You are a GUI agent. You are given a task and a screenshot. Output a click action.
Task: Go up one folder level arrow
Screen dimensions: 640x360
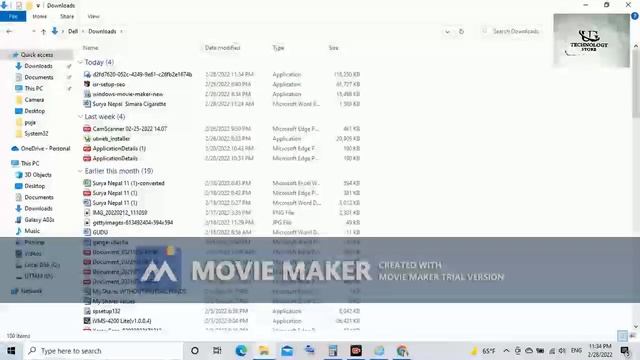tap(43, 31)
